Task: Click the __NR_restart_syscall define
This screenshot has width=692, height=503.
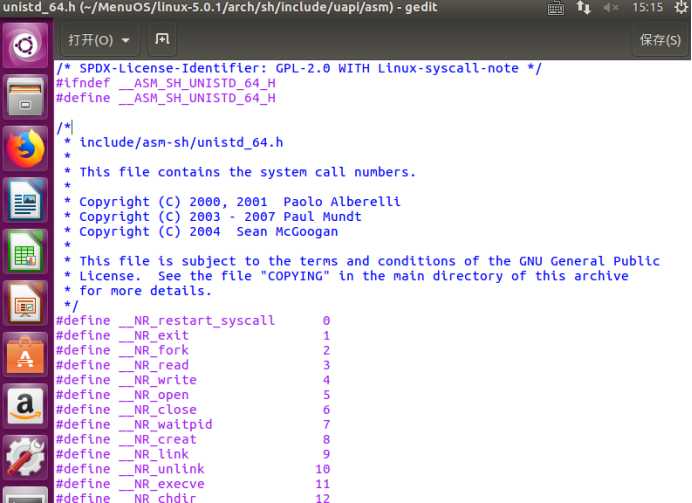Action: click(x=193, y=321)
